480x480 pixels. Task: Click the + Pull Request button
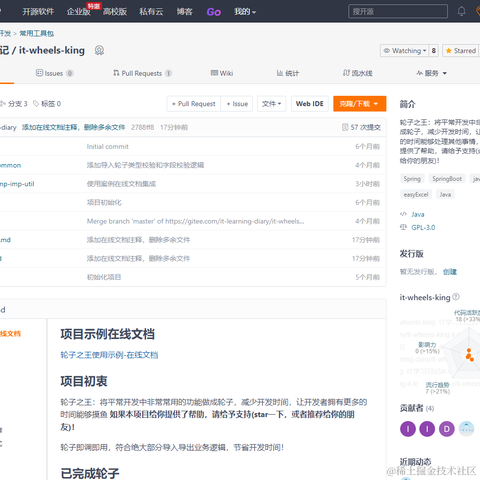pyautogui.click(x=193, y=104)
